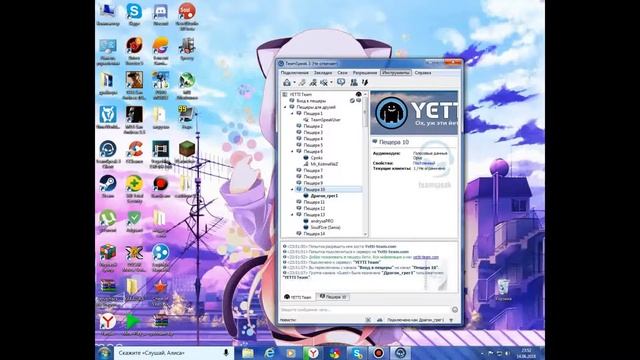Screen dimensions: 640x360
Task: Select user TeamSpeakUser in Пещера 1
Action: [x=325, y=120]
